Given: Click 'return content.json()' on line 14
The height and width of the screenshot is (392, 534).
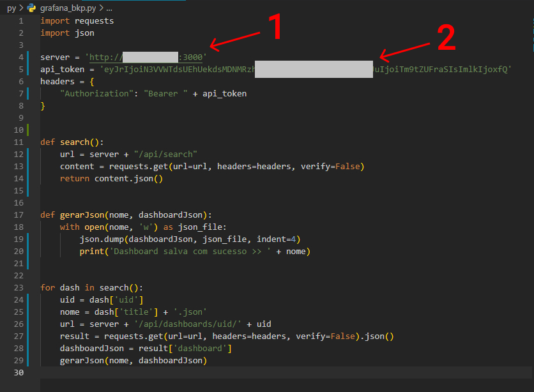Looking at the screenshot, I should [x=111, y=179].
